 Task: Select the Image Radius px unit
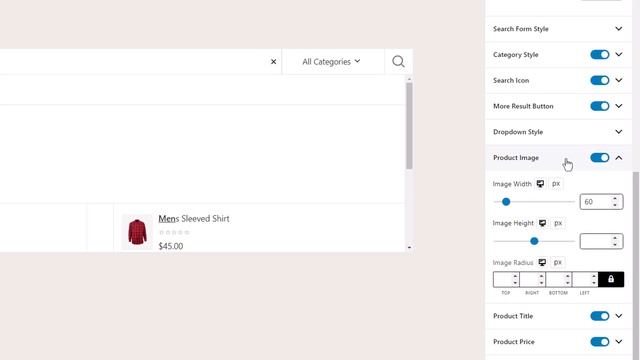(558, 262)
